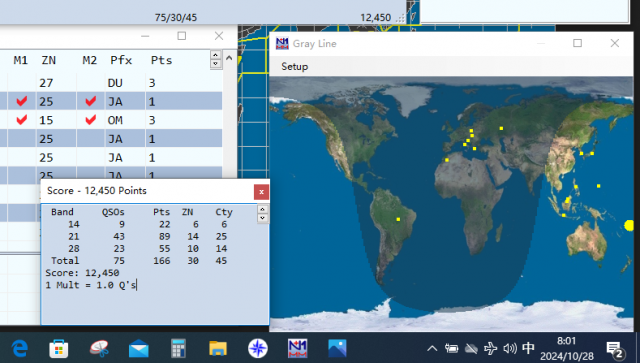Viewport: 640px width, 363px height.
Task: Close the Score window with red X
Action: point(261,192)
